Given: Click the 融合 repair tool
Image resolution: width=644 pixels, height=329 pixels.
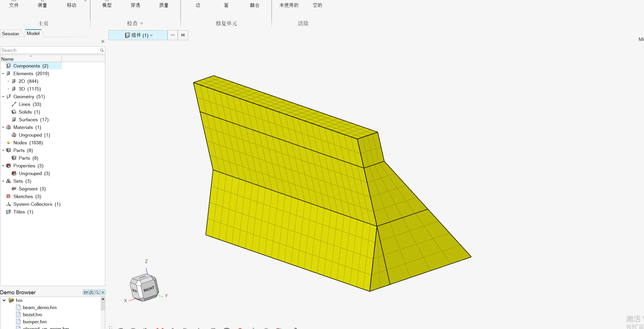Looking at the screenshot, I should coord(255,5).
